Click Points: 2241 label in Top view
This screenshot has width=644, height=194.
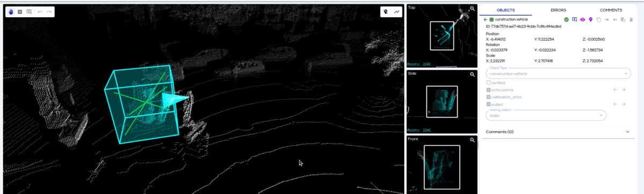pos(419,64)
